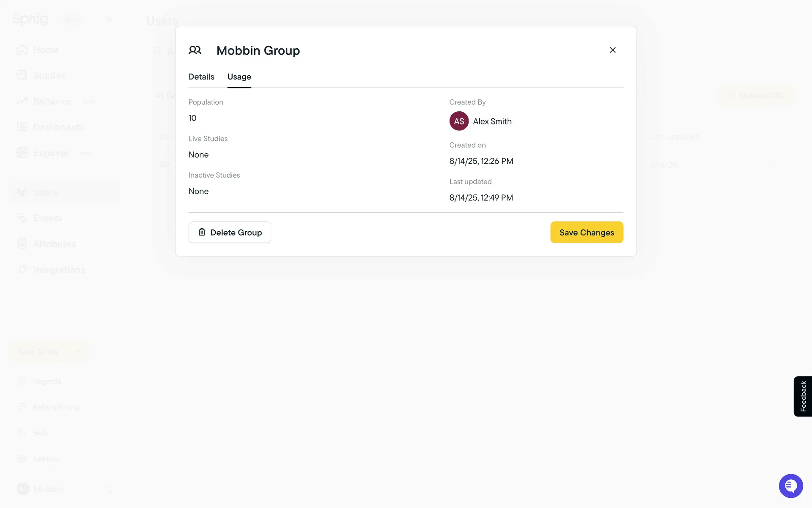The image size is (812, 508).
Task: Click the Save Changes button
Action: point(587,232)
